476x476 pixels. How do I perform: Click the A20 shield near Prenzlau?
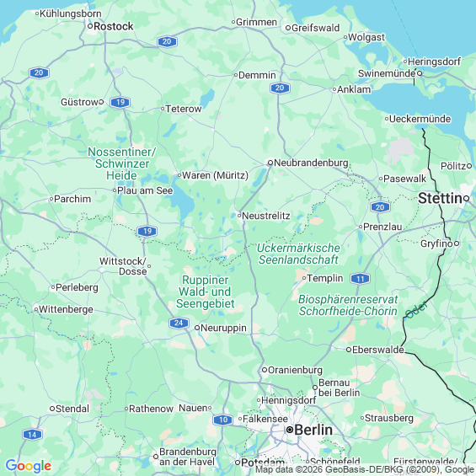(380, 207)
